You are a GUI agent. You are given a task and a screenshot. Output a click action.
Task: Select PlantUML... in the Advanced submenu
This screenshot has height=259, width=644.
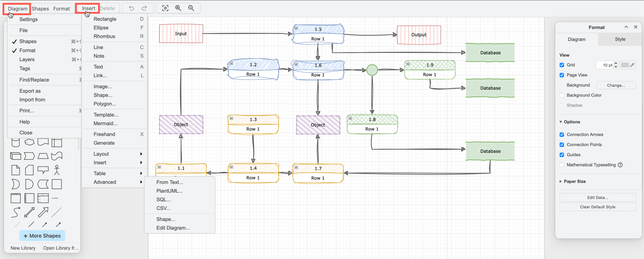[x=180, y=191]
